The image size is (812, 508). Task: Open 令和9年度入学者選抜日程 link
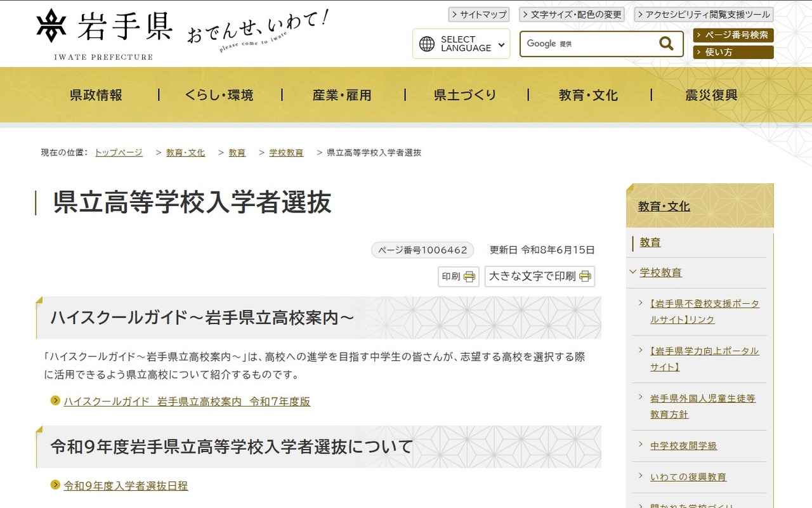point(126,486)
